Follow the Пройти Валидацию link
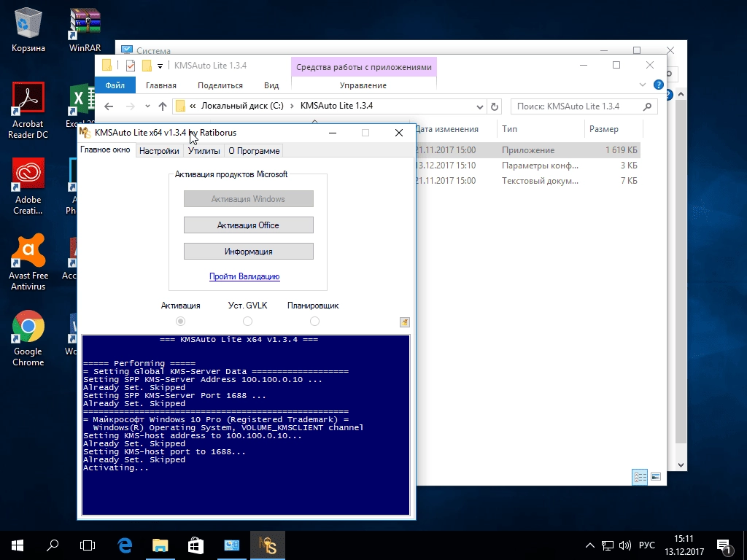The image size is (747, 560). (244, 276)
